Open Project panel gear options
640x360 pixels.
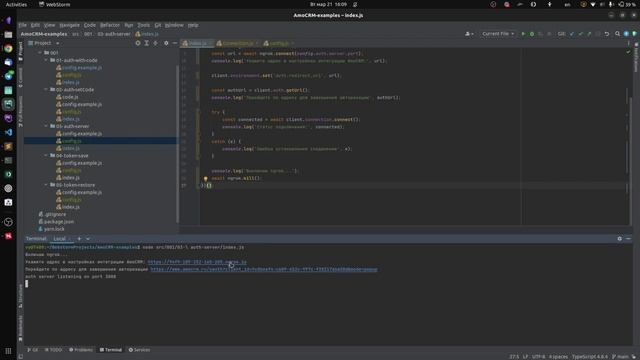(166, 43)
